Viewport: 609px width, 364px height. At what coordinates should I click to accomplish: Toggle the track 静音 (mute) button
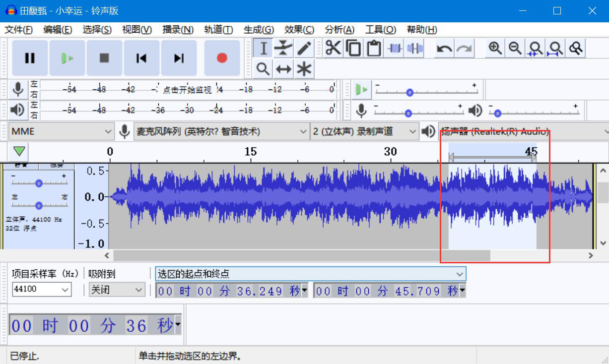point(21,166)
